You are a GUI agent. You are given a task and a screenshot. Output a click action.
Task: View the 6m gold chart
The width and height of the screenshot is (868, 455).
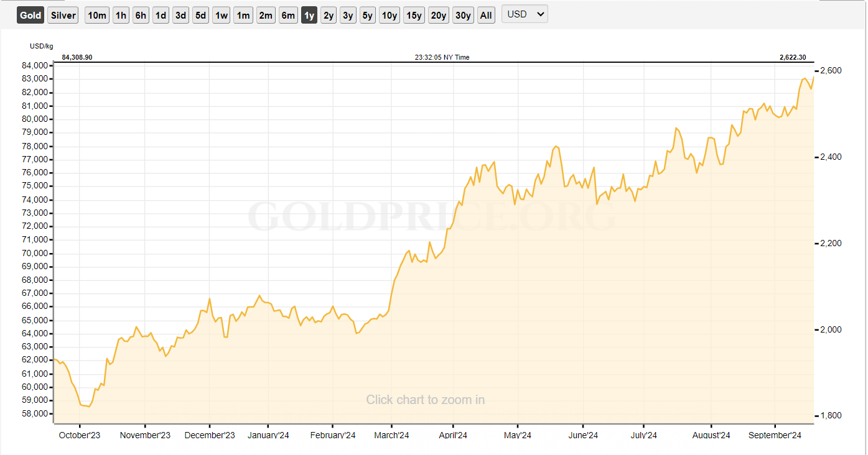pyautogui.click(x=288, y=15)
